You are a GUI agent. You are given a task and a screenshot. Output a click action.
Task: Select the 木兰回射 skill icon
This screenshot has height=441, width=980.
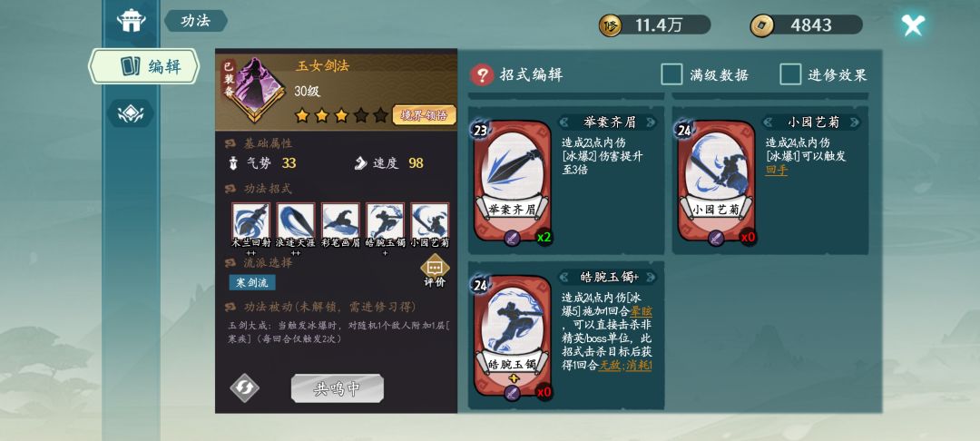point(250,220)
